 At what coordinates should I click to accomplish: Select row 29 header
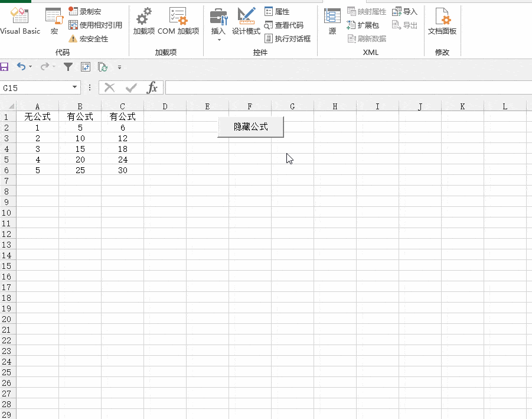[x=8, y=415]
